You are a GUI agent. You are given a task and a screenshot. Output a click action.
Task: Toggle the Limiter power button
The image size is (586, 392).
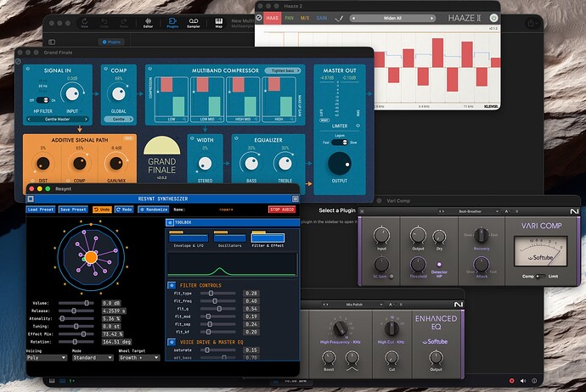point(358,126)
